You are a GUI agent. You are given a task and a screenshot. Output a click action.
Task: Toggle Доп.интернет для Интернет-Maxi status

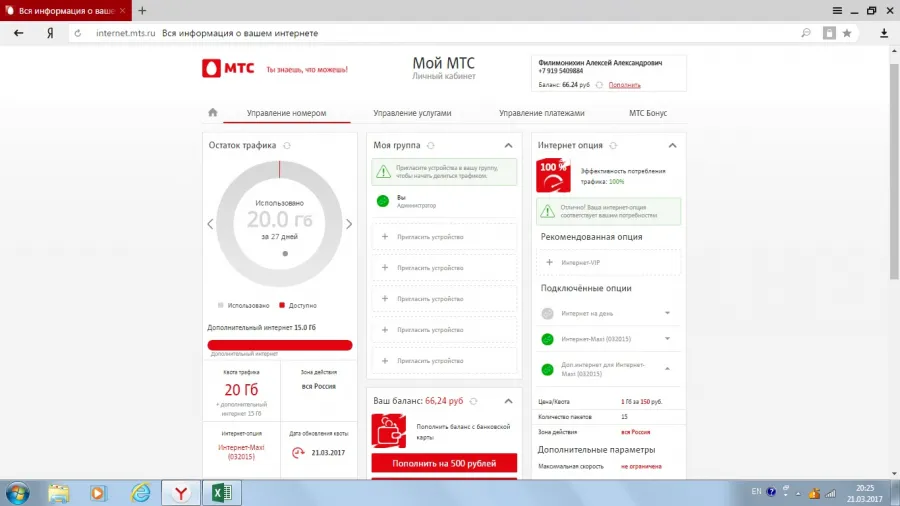pos(548,369)
